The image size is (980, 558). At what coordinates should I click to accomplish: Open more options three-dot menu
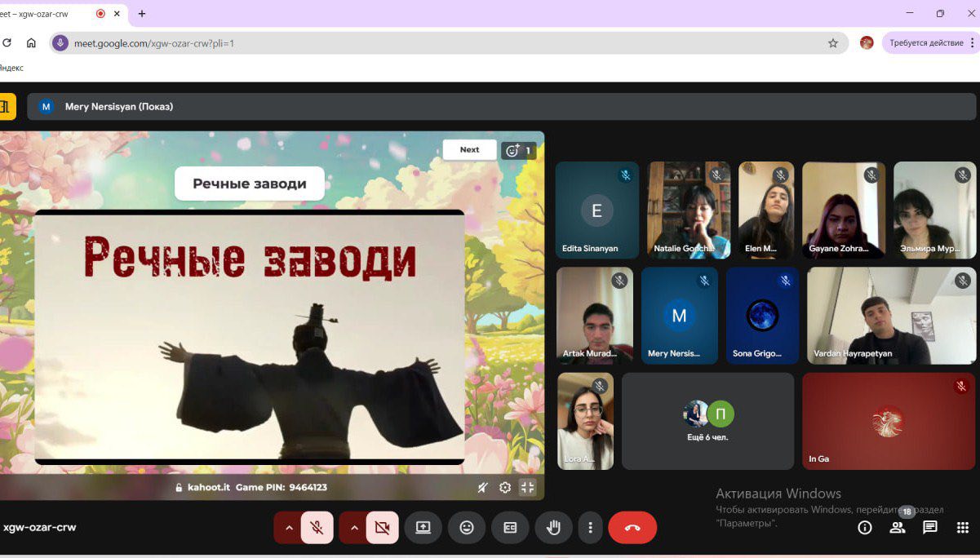click(x=590, y=528)
